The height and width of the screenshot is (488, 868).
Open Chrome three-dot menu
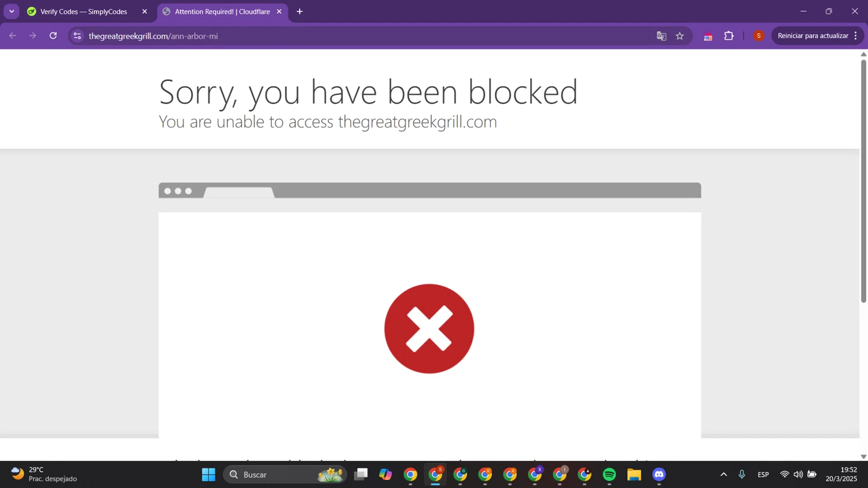(855, 36)
